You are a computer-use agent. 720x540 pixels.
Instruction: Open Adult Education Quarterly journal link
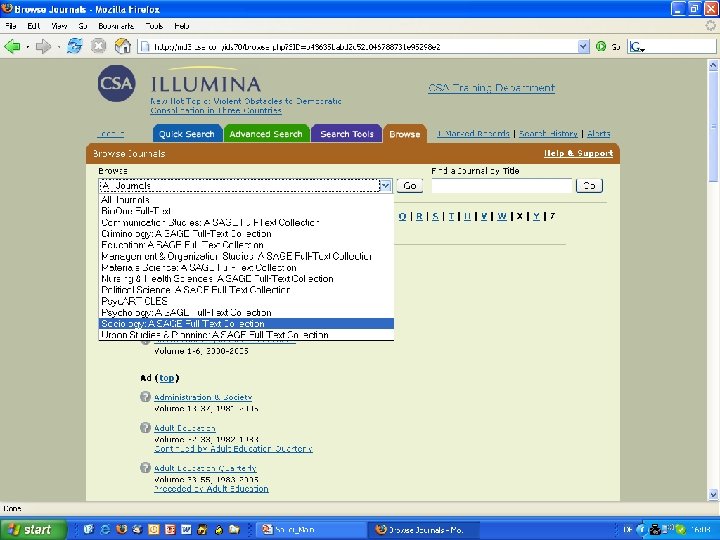coord(205,468)
